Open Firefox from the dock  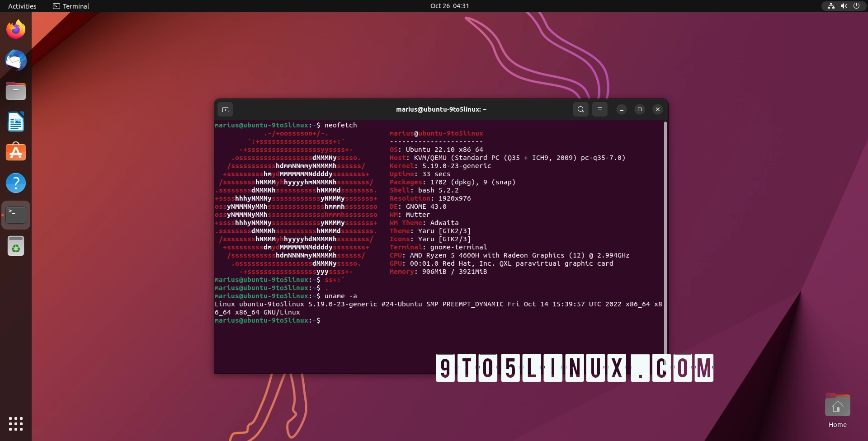(16, 29)
